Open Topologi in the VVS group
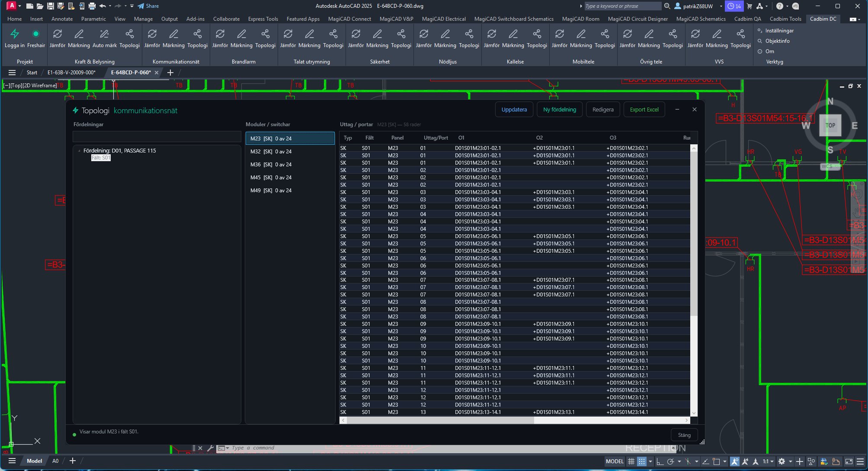 [740, 38]
